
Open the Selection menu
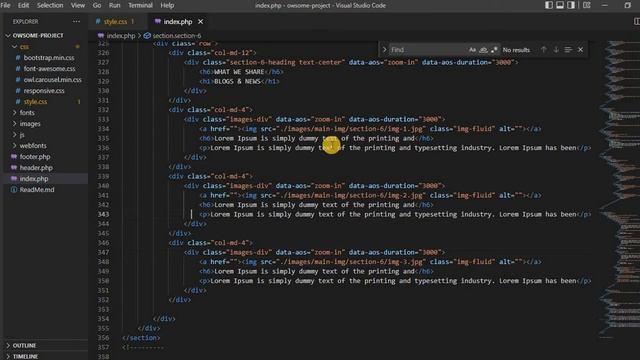(50, 5)
